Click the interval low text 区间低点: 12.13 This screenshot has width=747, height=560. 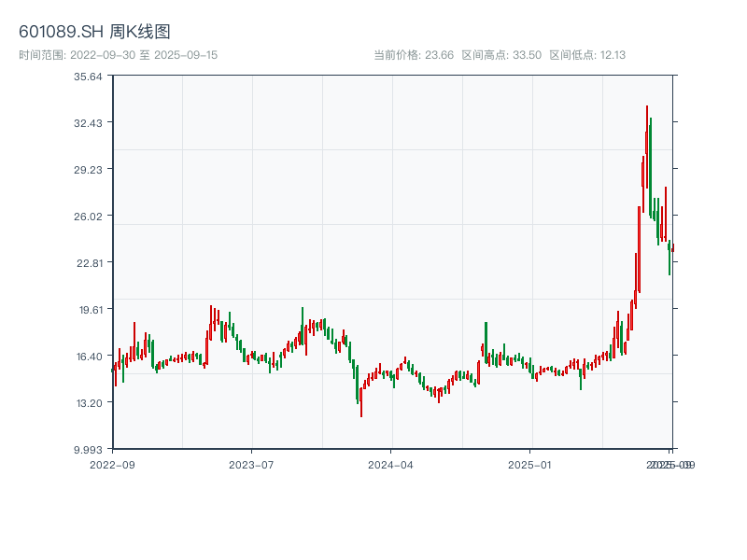[587, 55]
